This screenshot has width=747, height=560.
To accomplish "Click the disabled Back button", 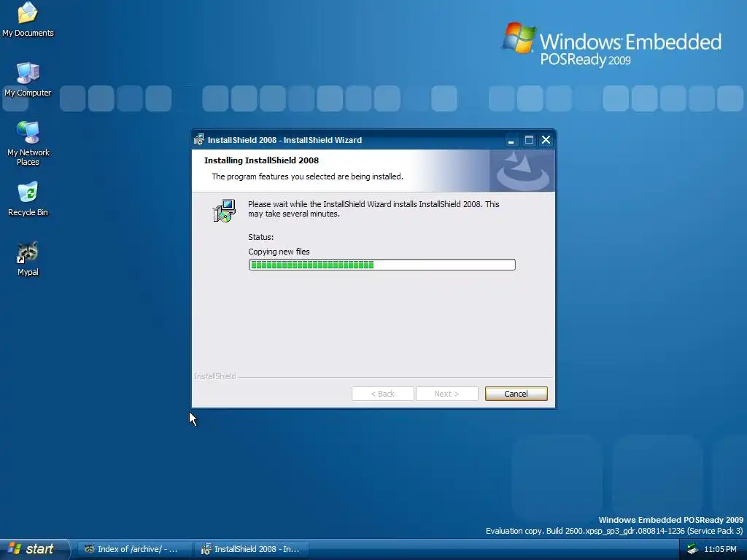I will pyautogui.click(x=382, y=394).
